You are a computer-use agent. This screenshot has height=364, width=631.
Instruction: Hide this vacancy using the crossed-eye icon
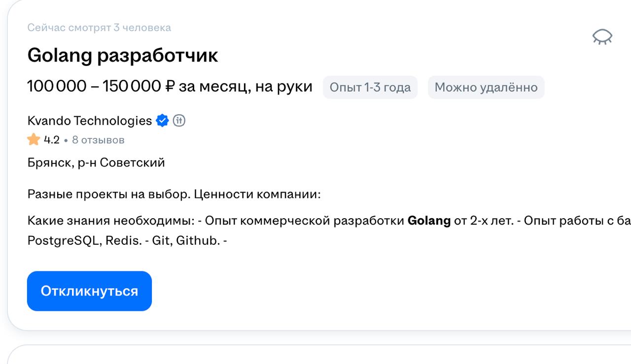tap(602, 37)
